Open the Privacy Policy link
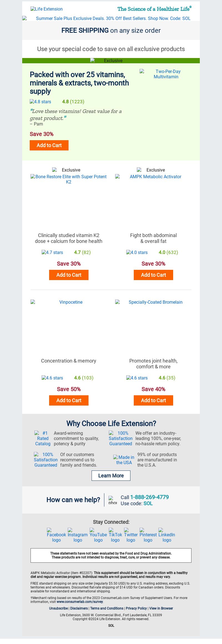The width and height of the screenshot is (222, 644). (x=136, y=608)
